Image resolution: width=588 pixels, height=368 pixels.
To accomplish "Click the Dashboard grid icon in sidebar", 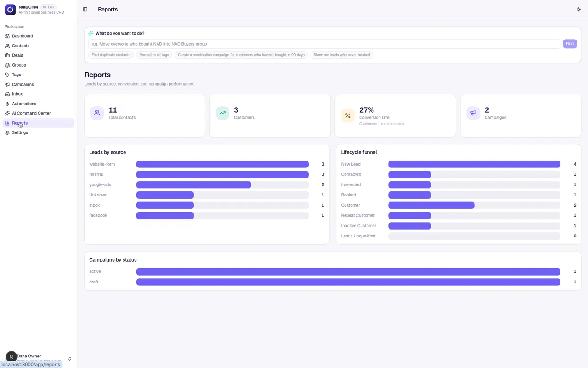I will coord(7,36).
